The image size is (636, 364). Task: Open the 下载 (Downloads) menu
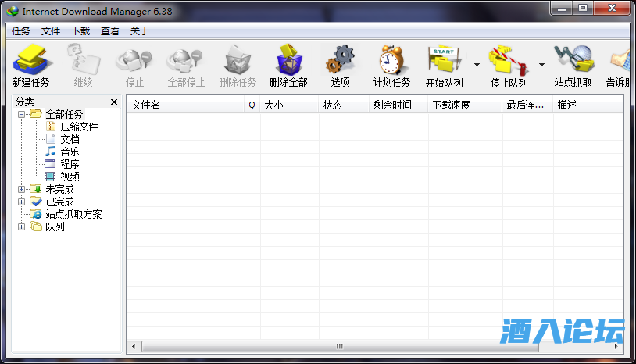[x=80, y=31]
